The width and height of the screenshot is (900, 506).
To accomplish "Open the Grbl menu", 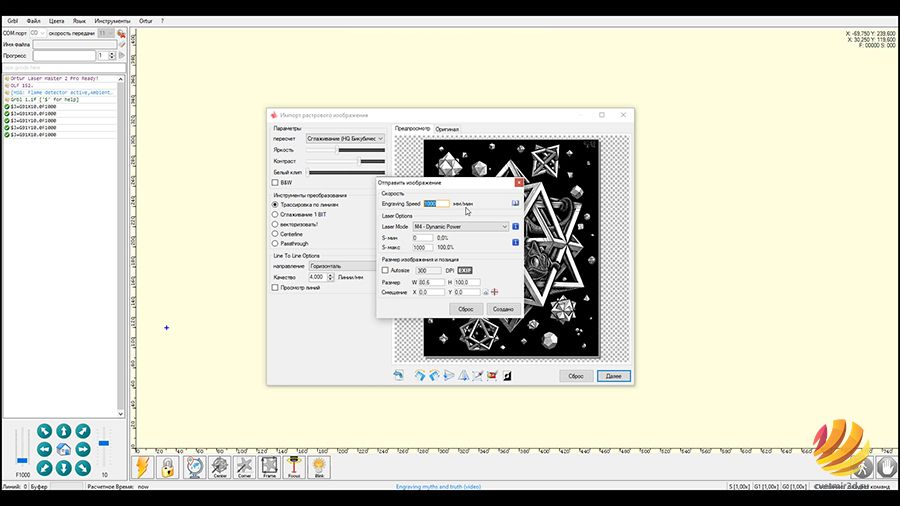I will 13,21.
